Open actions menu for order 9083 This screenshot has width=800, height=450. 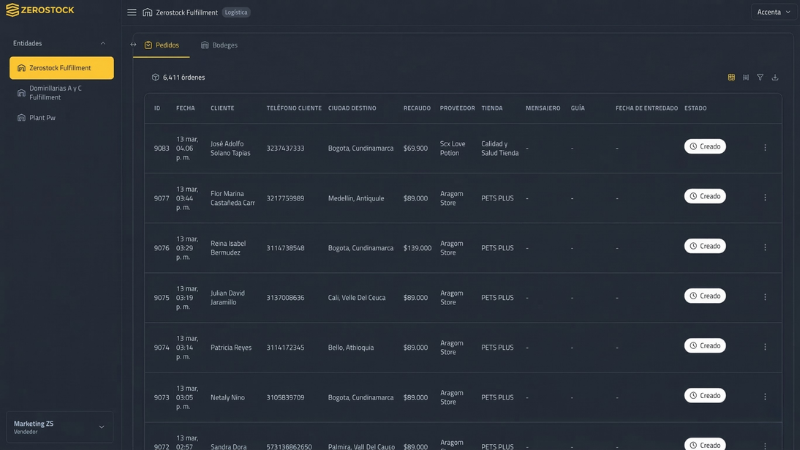coord(765,147)
